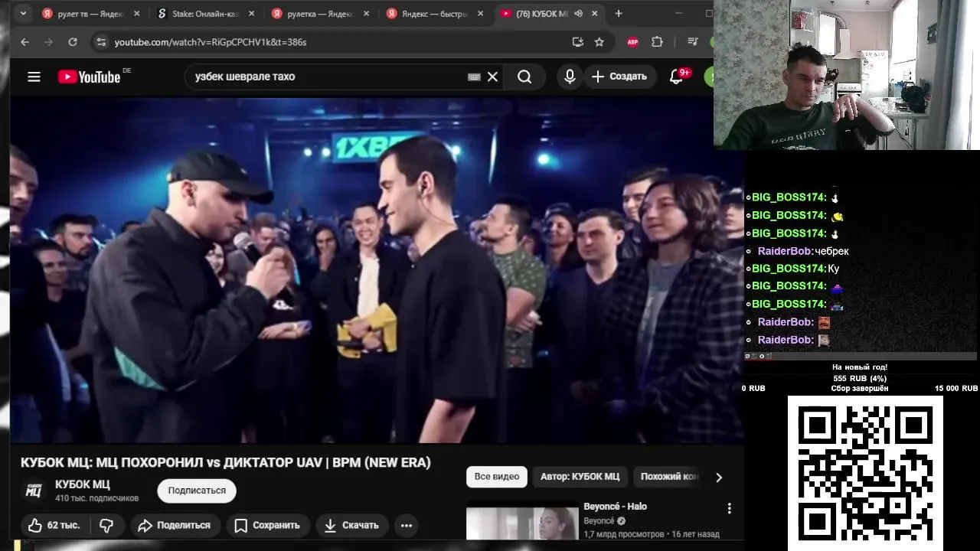980x551 pixels.
Task: Go forward in browser history
Action: tap(49, 42)
